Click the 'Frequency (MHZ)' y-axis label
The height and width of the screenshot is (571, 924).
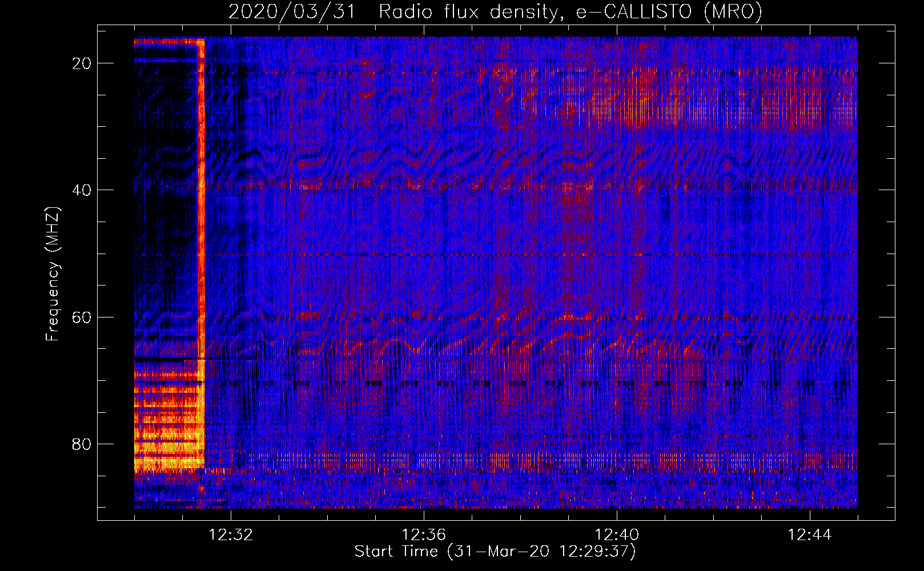click(53, 274)
